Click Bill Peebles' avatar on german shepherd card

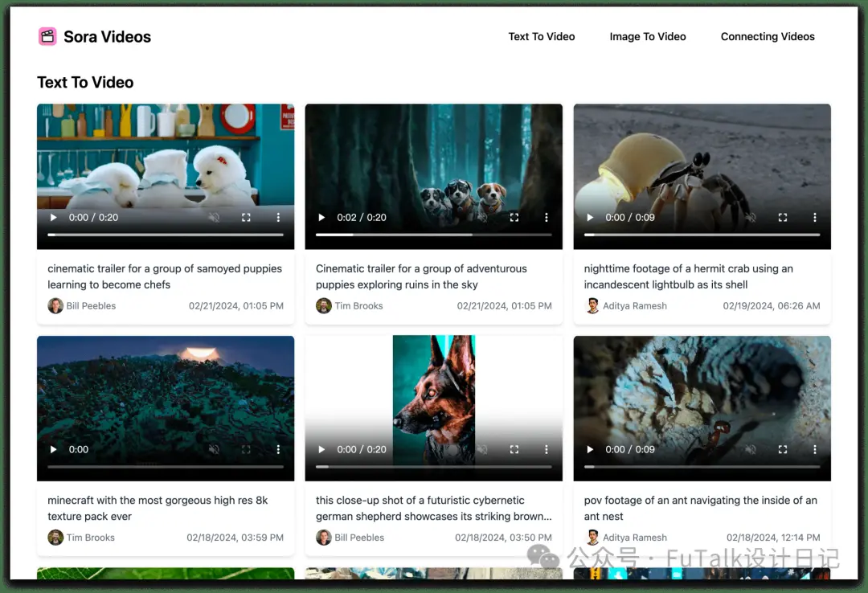(324, 537)
